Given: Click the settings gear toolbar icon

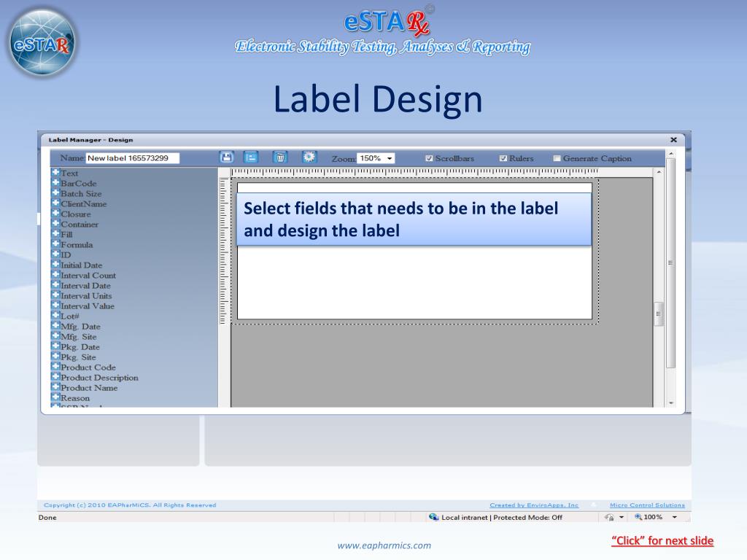Looking at the screenshot, I should (x=309, y=157).
